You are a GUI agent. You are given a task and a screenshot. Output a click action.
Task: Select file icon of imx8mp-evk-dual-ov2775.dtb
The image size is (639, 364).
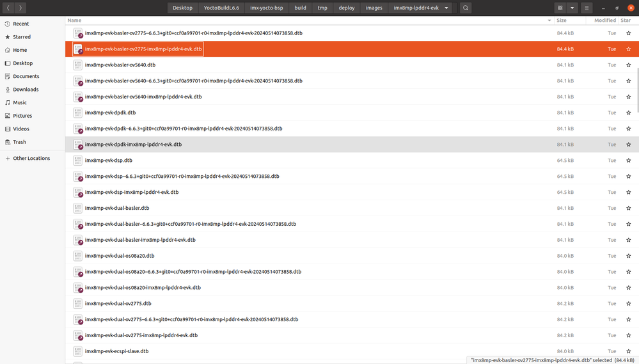click(77, 303)
